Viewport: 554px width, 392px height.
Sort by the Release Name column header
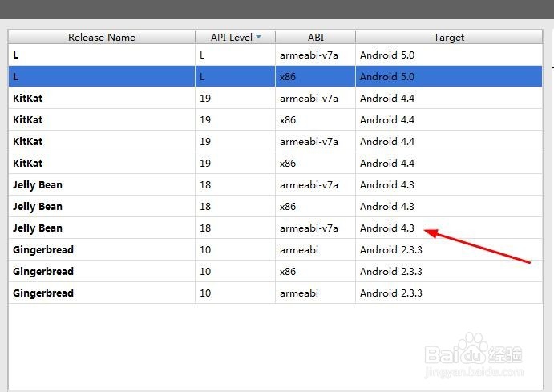pos(102,37)
